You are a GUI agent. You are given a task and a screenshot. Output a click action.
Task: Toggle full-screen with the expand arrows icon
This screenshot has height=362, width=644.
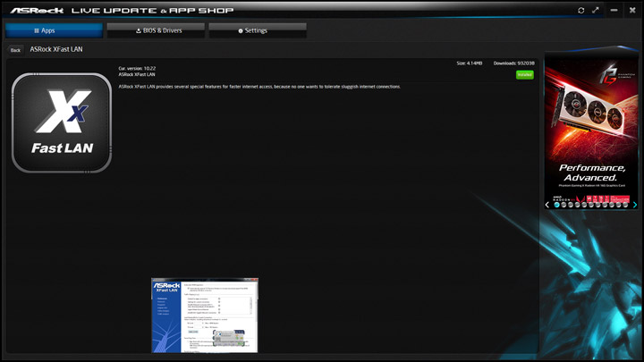coord(596,10)
